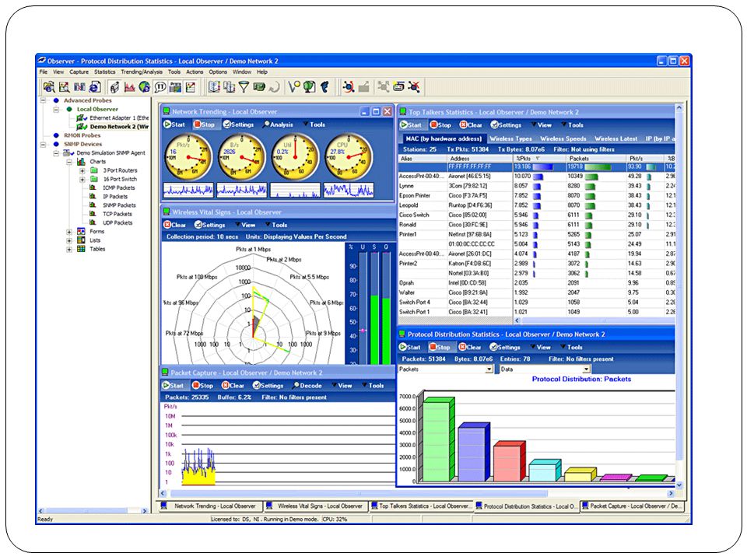The image size is (747, 560).
Task: Click the node icon crossed with red X
Action: click(415, 86)
